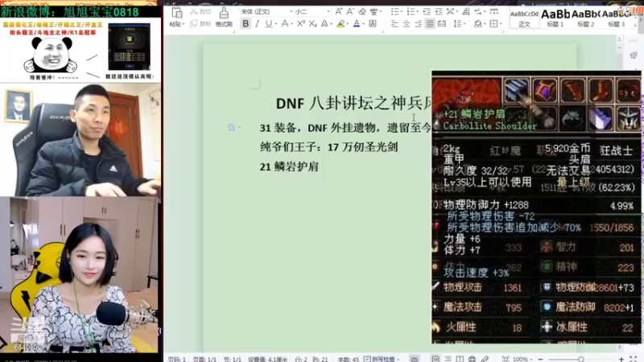644x362 pixels.
Task: Open the font color dropdown arrow
Action: (363, 24)
